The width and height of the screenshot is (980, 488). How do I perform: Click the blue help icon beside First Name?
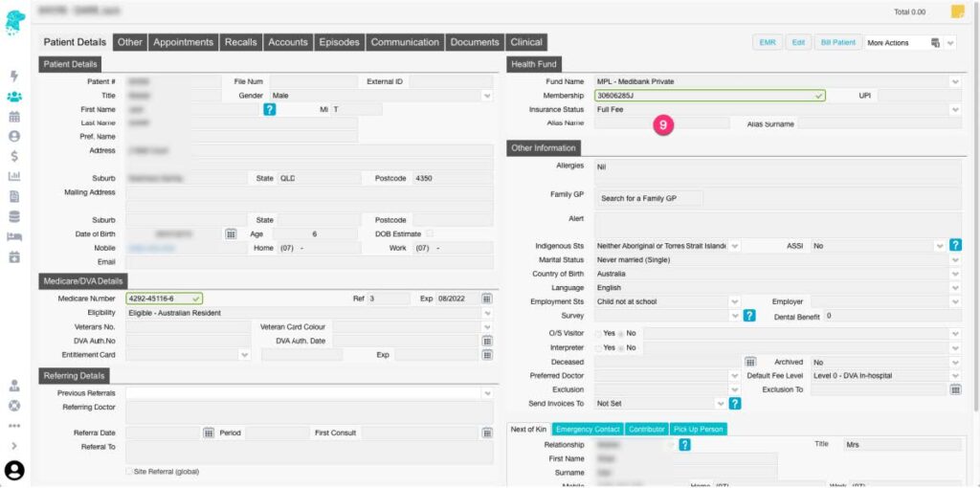tap(269, 109)
